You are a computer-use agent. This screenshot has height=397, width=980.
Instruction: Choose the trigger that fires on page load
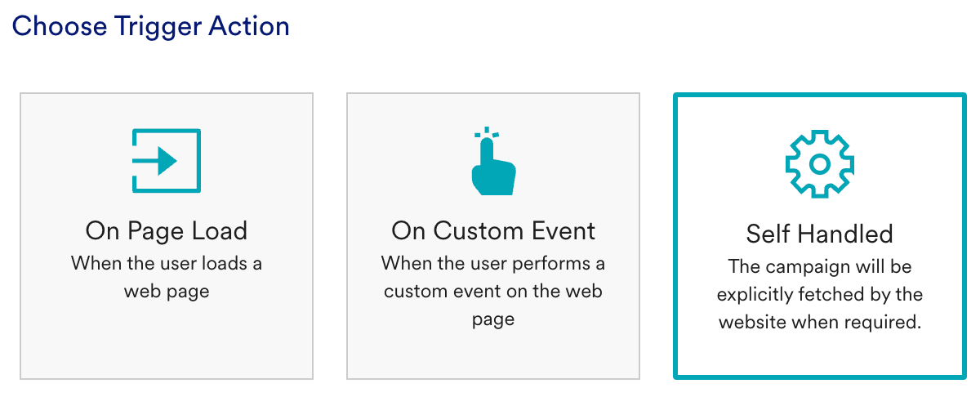167,236
